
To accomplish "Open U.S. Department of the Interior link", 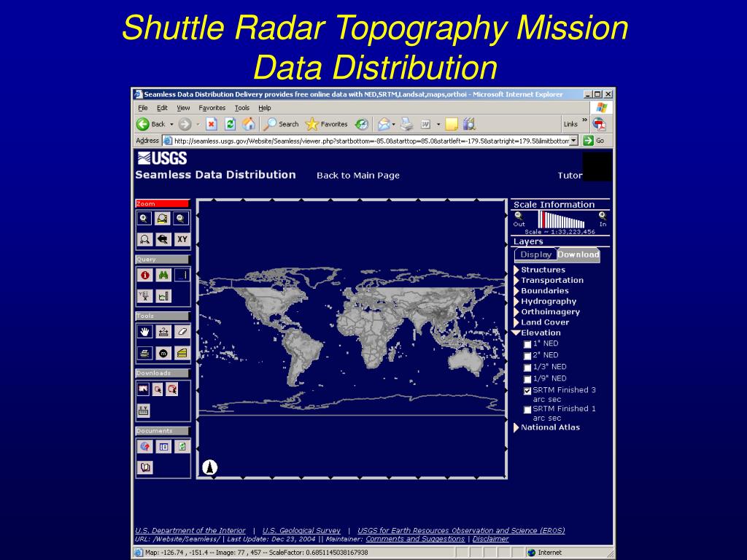I will coord(190,531).
